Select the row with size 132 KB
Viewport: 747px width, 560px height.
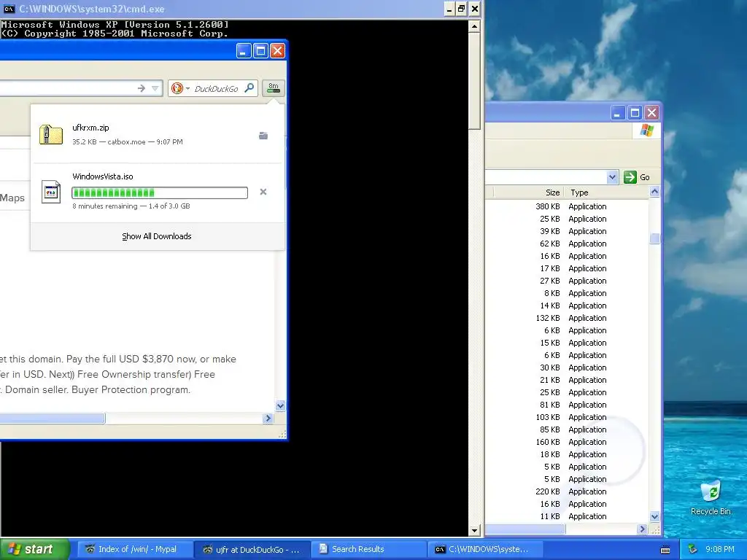click(567, 318)
